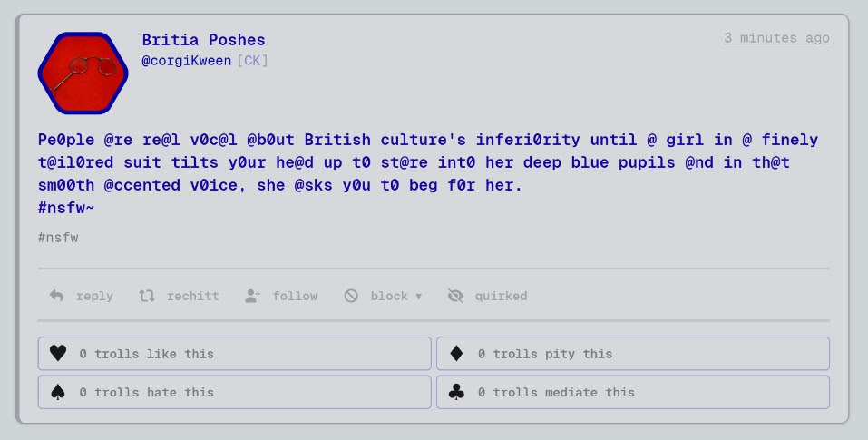
Task: Click the gray #nsfw tag below the post
Action: click(58, 237)
